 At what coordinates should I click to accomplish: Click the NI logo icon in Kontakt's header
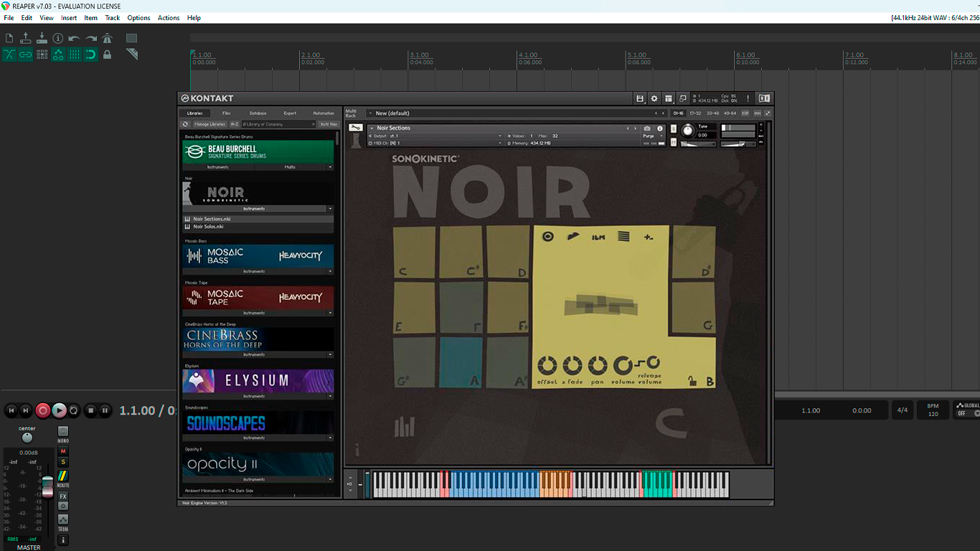coord(765,98)
